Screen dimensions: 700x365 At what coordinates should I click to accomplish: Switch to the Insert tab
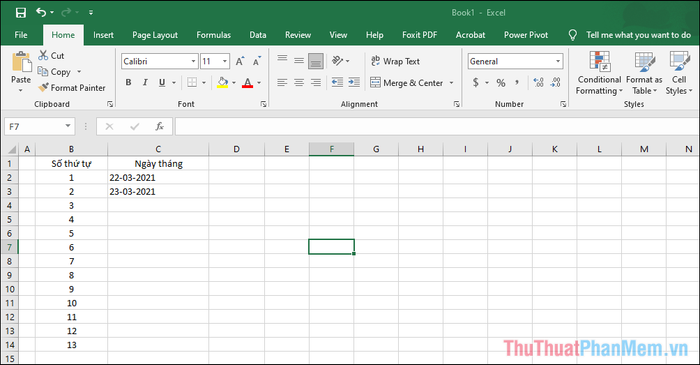click(x=103, y=35)
